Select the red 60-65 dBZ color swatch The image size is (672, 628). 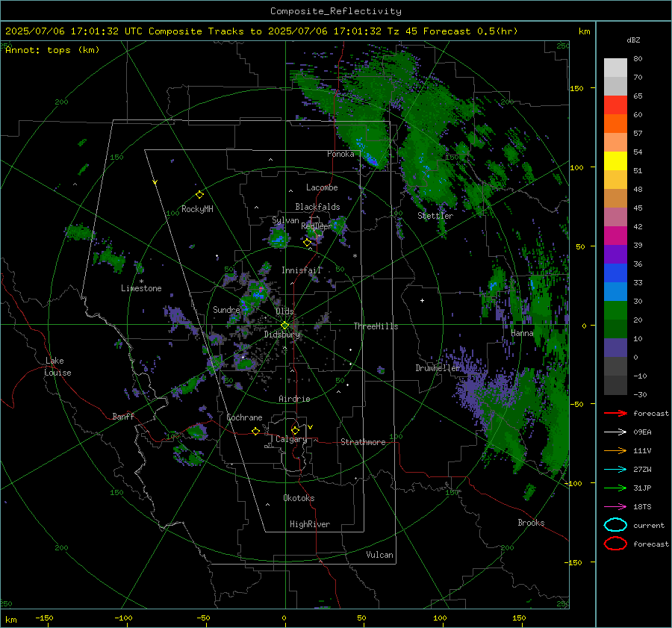coord(615,105)
